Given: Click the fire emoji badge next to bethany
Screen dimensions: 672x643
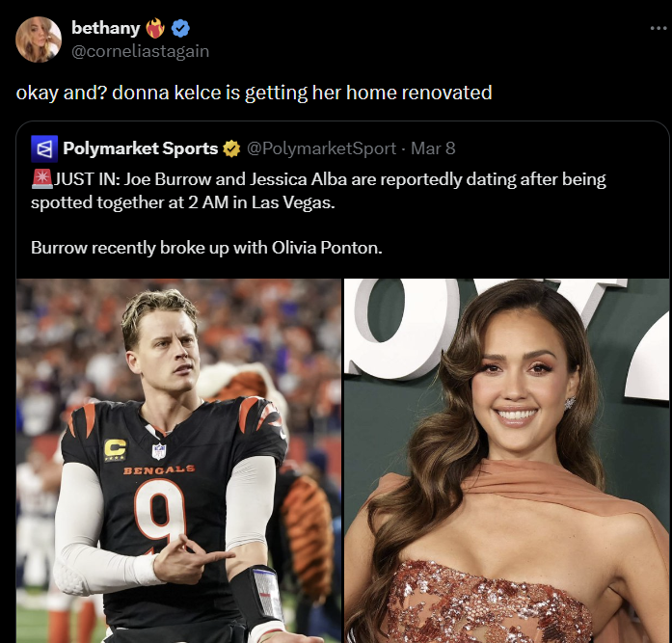Looking at the screenshot, I should coord(155,28).
